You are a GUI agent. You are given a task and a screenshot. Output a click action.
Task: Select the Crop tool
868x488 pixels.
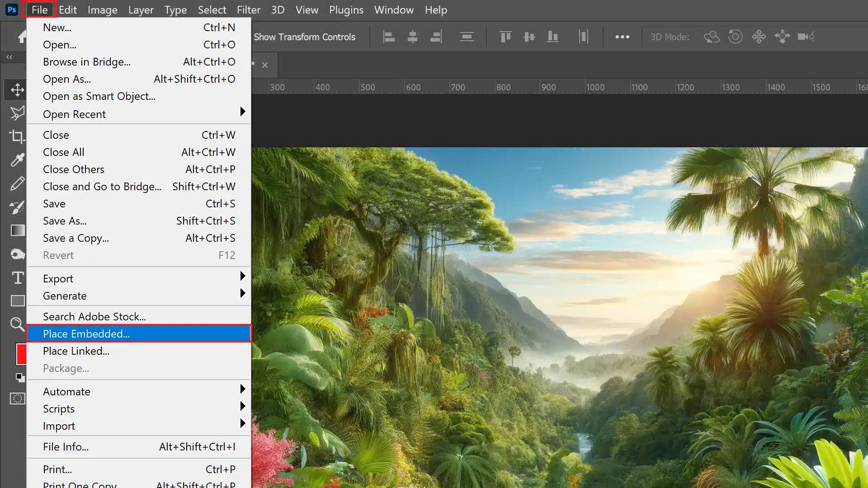coord(17,136)
